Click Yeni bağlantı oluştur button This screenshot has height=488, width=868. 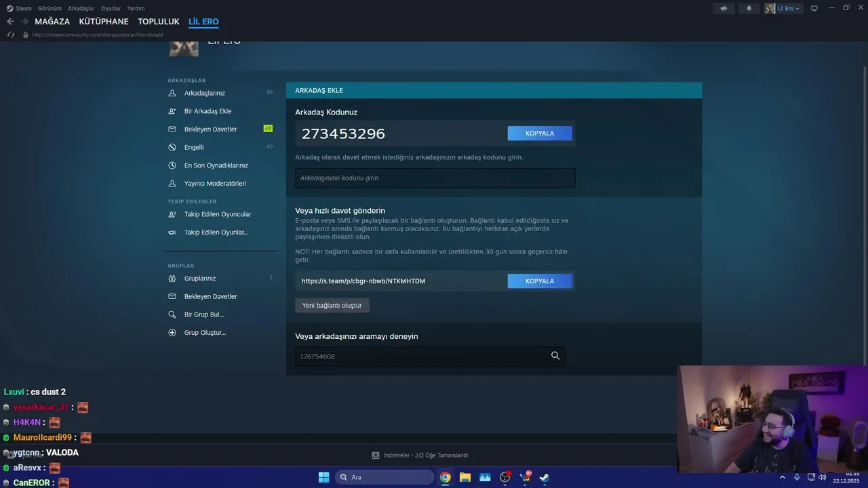coord(332,306)
